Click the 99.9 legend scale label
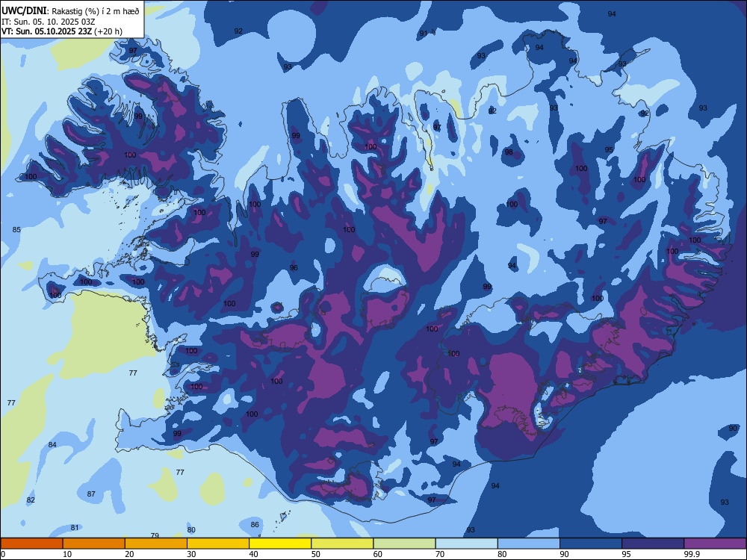The height and width of the screenshot is (560, 747). (691, 554)
